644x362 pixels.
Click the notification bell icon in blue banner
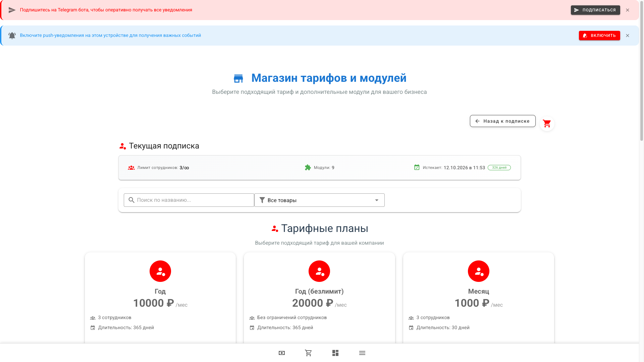tap(12, 35)
